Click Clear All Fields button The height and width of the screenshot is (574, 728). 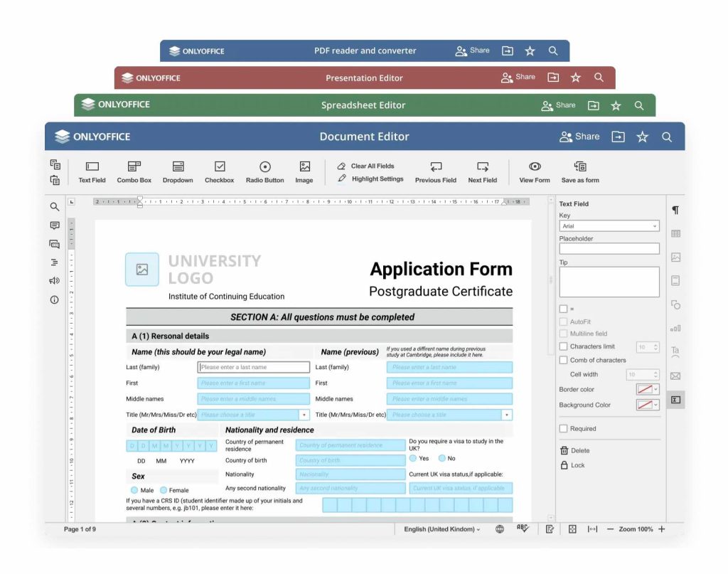[x=366, y=166]
